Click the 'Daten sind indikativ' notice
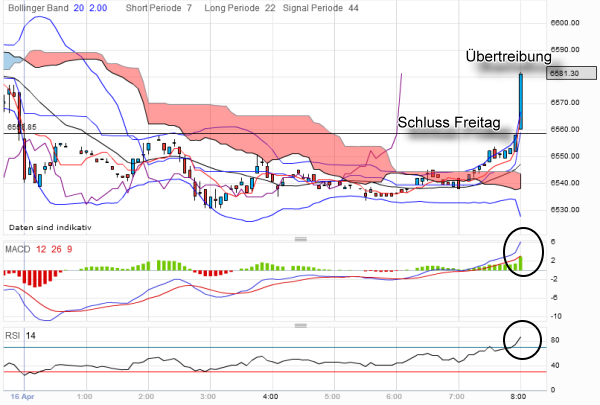Viewport: 600px width, 405px height. pos(50,227)
